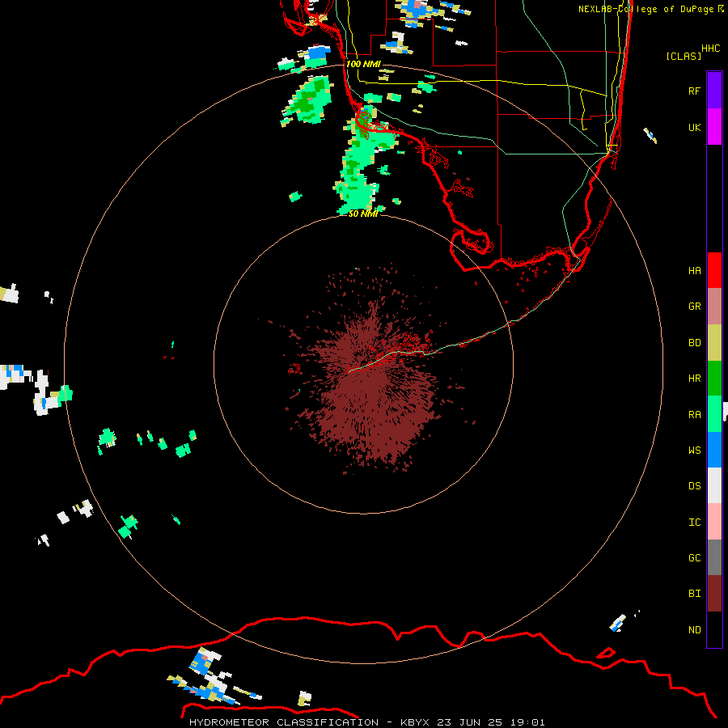This screenshot has height=728, width=728.
Task: Click the HYDROMETEOR CLASSIFICATION KBYX title caption
Action: pyautogui.click(x=366, y=722)
